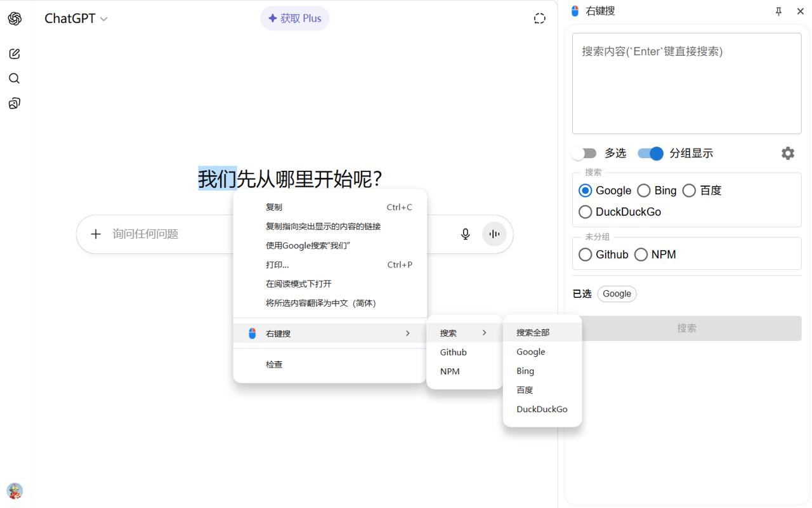Focus the 搜索内容 text area
Viewport: 812px width, 508px height.
687,83
